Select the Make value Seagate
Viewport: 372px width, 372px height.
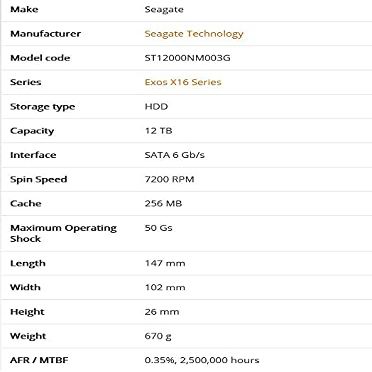(x=164, y=10)
